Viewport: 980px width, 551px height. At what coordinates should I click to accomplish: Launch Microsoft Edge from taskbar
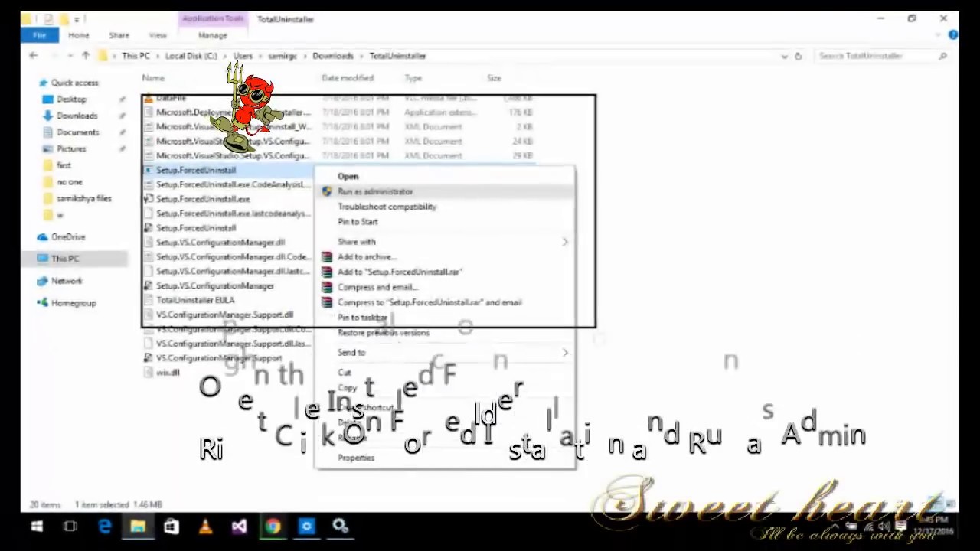tap(104, 527)
